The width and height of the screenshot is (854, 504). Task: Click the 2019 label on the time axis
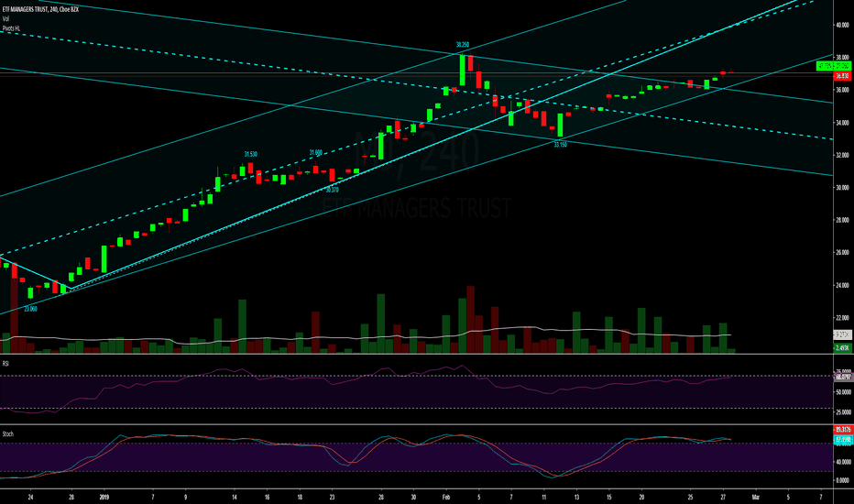click(104, 497)
